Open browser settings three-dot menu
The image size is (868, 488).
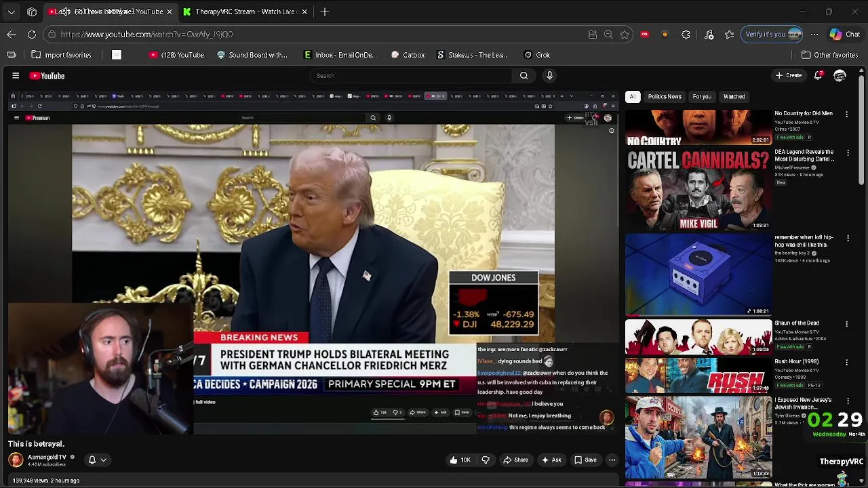pos(814,34)
